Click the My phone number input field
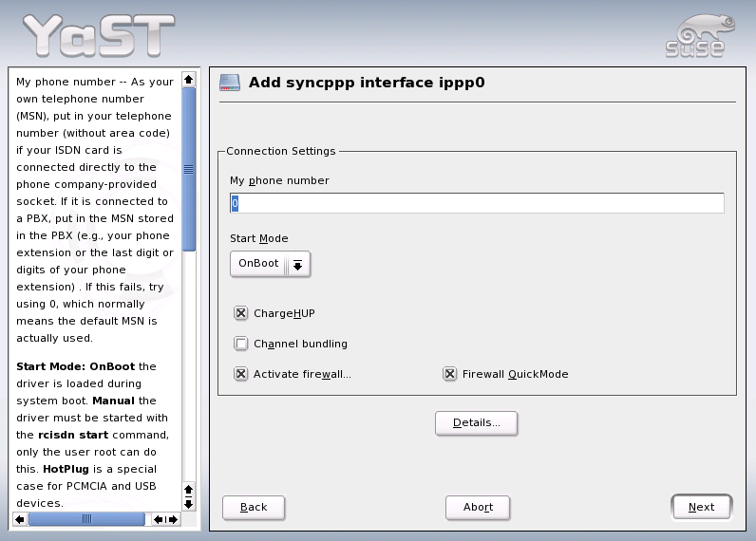Viewport: 756px width, 541px height. point(477,203)
